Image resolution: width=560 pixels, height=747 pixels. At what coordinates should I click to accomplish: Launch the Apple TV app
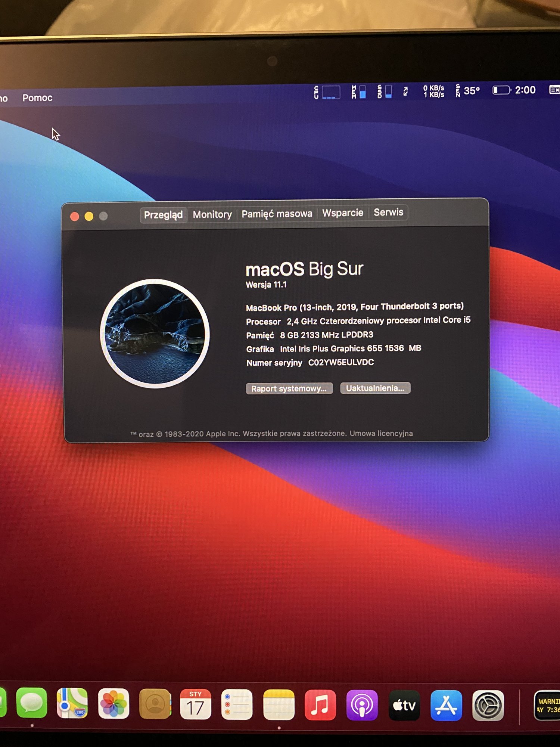tap(404, 705)
